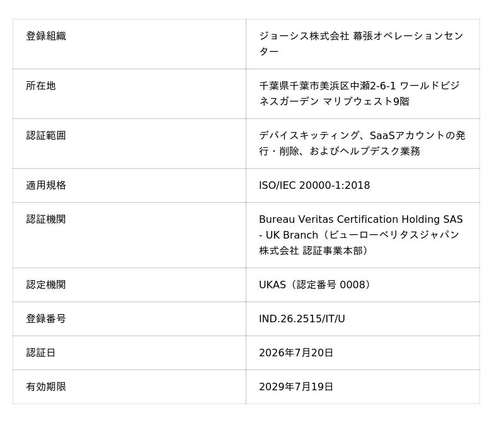
Task: Click the 適用規格 label
Action: pyautogui.click(x=46, y=185)
